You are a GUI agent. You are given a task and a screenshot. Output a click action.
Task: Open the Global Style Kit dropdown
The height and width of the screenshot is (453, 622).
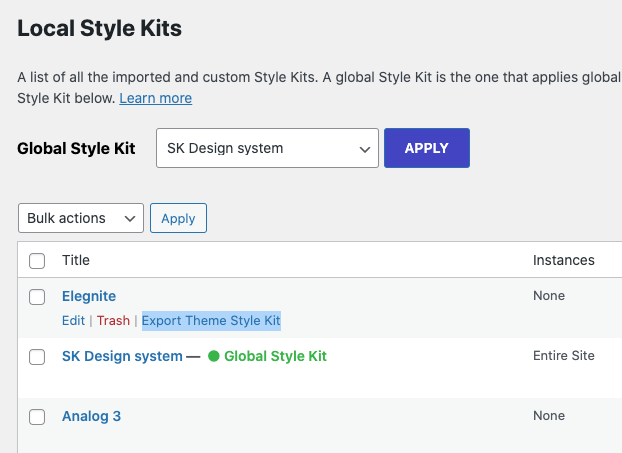coord(267,148)
